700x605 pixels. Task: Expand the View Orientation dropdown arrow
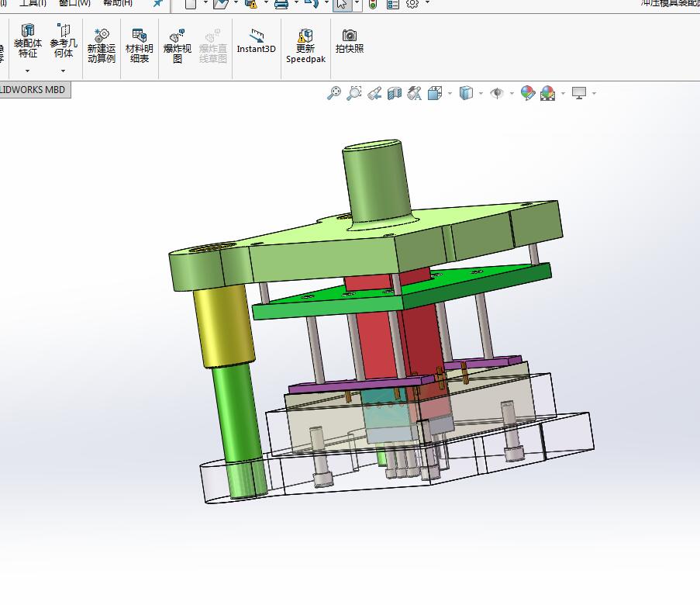(450, 93)
